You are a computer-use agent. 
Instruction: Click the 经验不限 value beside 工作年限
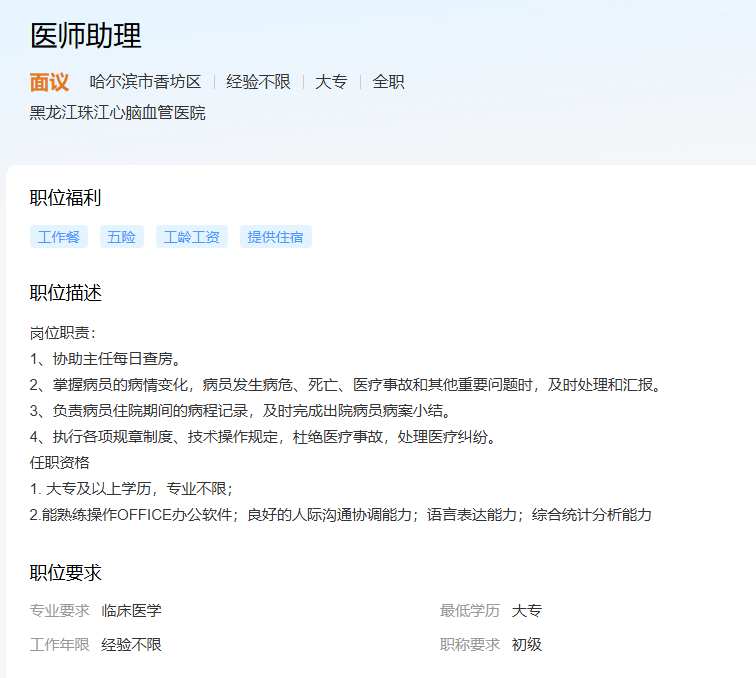[131, 644]
